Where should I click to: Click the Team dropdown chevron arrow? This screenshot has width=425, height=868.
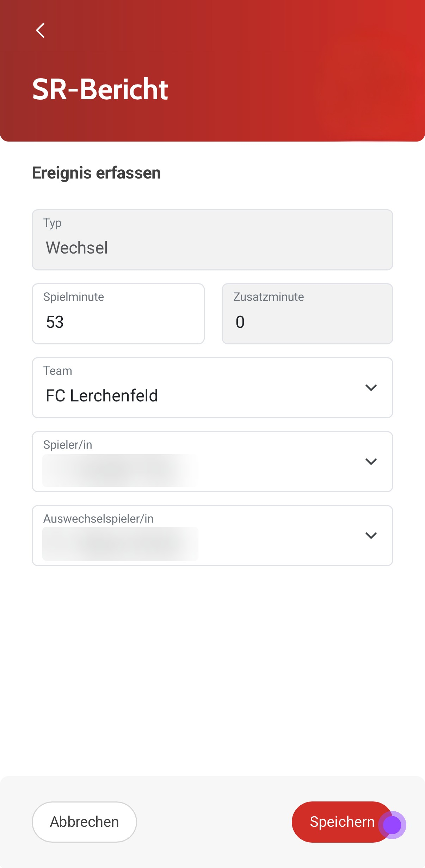[x=371, y=388]
